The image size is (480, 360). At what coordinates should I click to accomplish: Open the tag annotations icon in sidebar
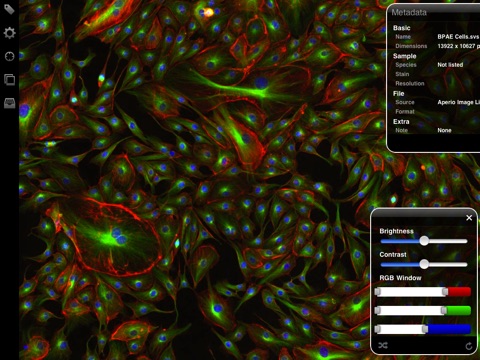(9, 9)
